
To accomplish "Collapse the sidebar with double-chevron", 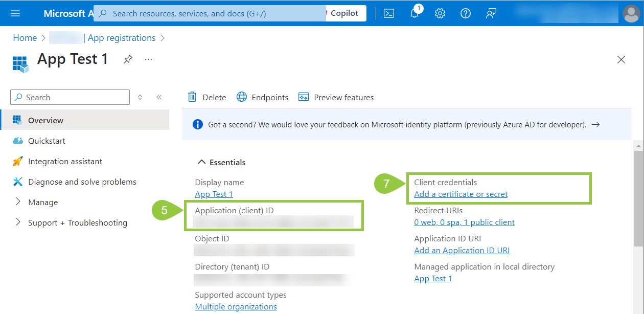I will tap(159, 97).
